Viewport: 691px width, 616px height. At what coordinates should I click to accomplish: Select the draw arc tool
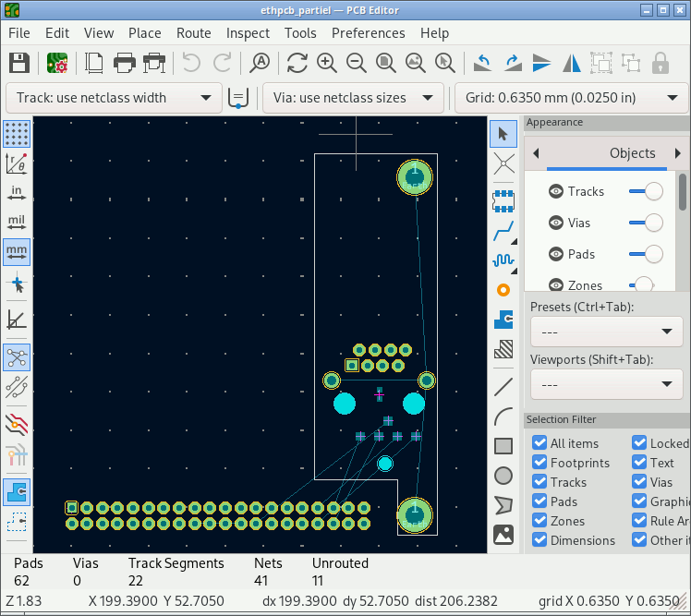coord(503,417)
